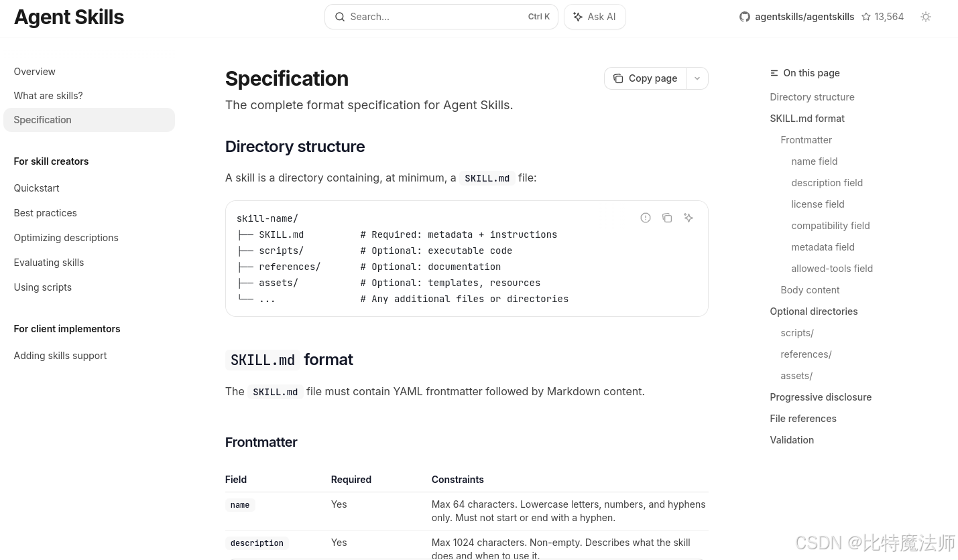Viewport: 958px width, 560px height.
Task: Click the For skill creators heading
Action: 51,161
